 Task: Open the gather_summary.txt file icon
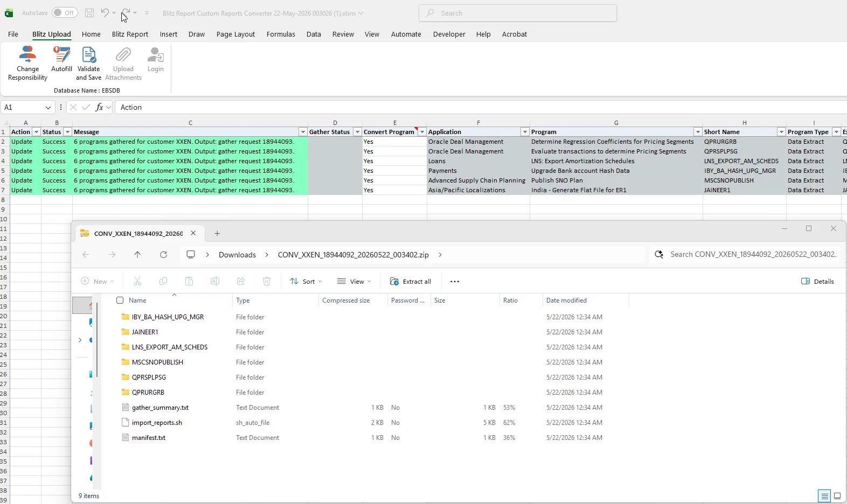pyautogui.click(x=126, y=408)
